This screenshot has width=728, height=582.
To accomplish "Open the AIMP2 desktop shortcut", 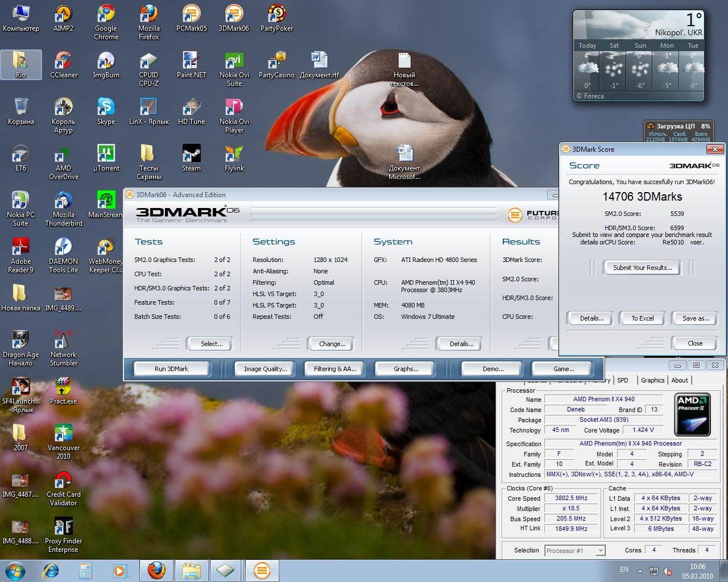I will pyautogui.click(x=63, y=18).
